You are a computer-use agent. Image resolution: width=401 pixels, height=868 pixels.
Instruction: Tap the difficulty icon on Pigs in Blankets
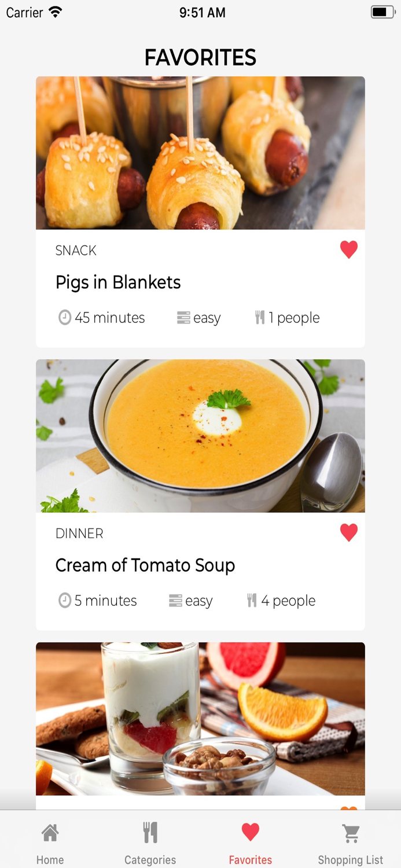(183, 318)
